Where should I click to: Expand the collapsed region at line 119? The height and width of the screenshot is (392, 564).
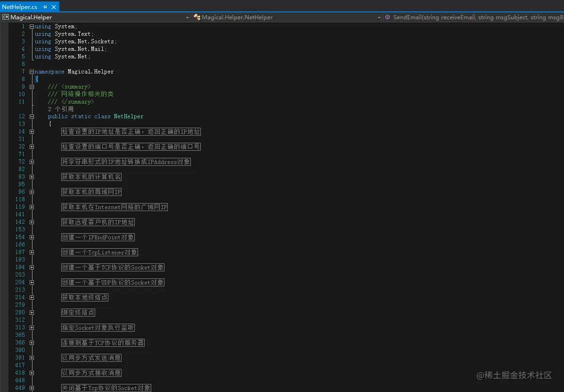32,207
